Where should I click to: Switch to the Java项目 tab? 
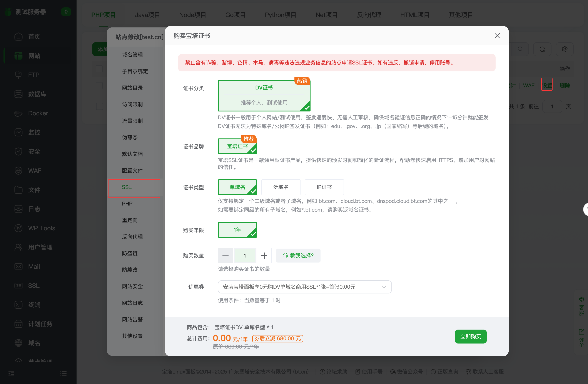pos(147,15)
